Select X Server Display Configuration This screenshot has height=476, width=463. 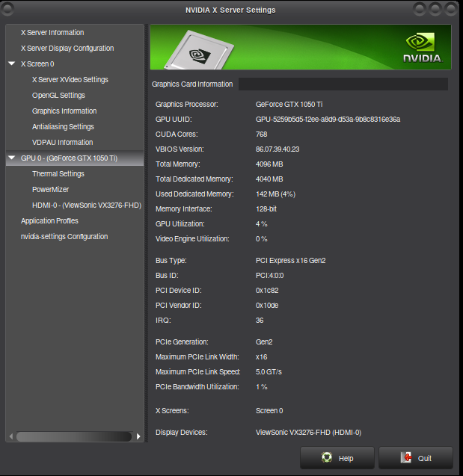[x=67, y=49]
